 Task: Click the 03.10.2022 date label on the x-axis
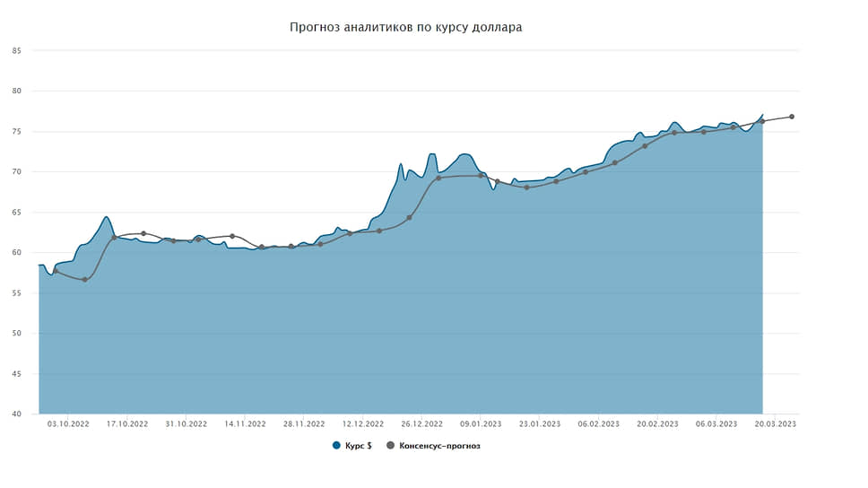[68, 423]
